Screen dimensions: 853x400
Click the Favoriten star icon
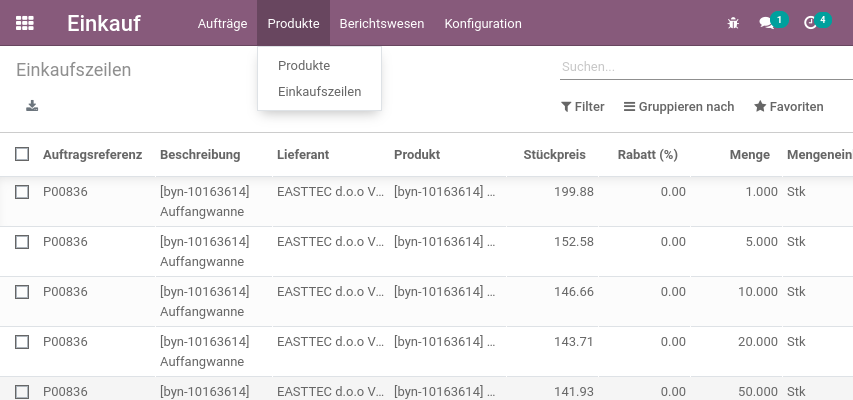click(760, 106)
